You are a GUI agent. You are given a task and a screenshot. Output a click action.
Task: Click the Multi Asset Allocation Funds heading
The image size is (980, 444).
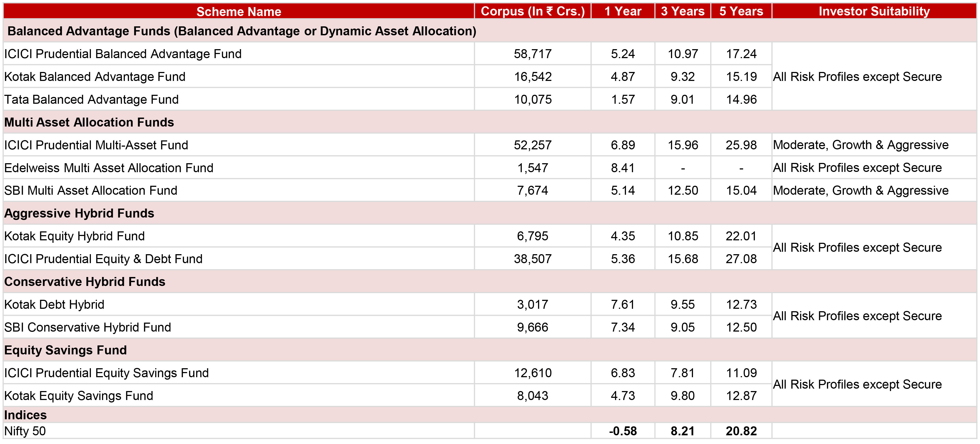tap(89, 122)
